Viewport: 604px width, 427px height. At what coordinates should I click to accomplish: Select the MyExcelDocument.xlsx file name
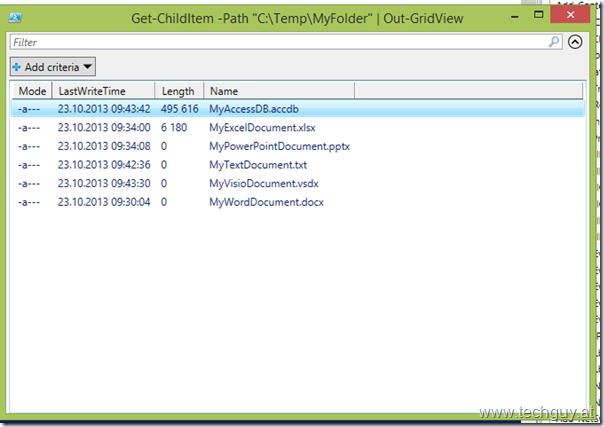tap(262, 127)
